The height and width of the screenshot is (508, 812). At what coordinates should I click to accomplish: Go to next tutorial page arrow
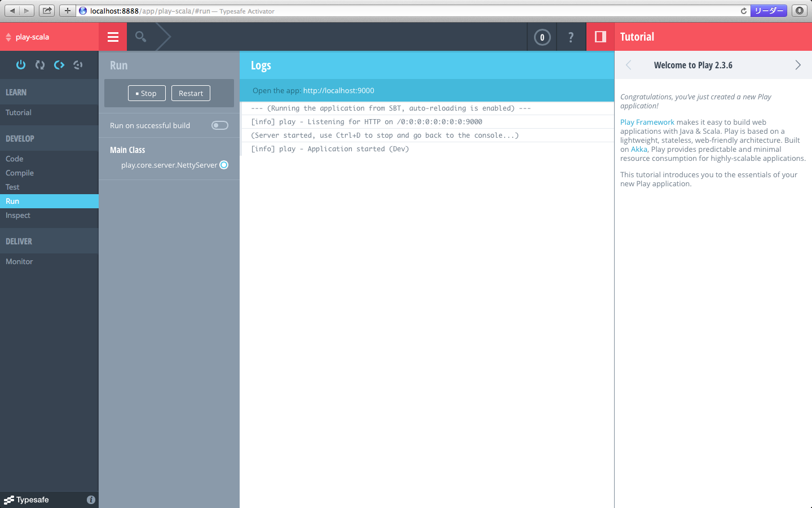point(798,65)
